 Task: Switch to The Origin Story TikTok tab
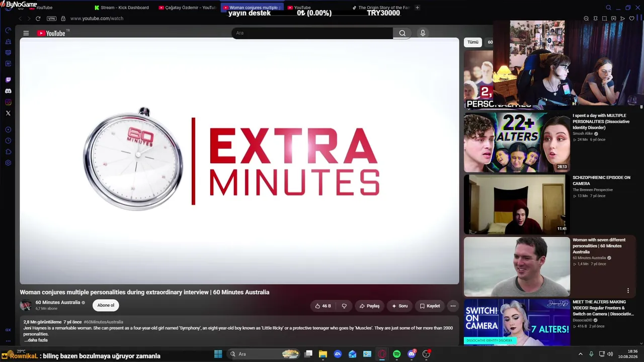pos(381,8)
